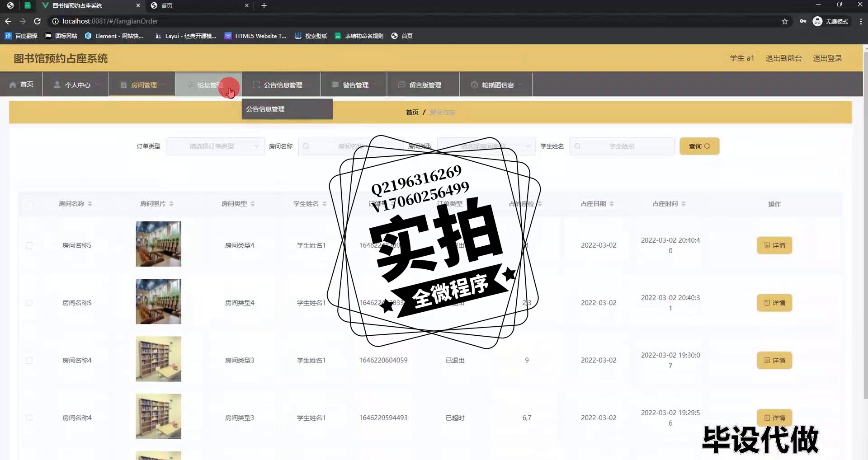Expand 房间管理 menu
The height and width of the screenshot is (460, 868).
pyautogui.click(x=142, y=84)
